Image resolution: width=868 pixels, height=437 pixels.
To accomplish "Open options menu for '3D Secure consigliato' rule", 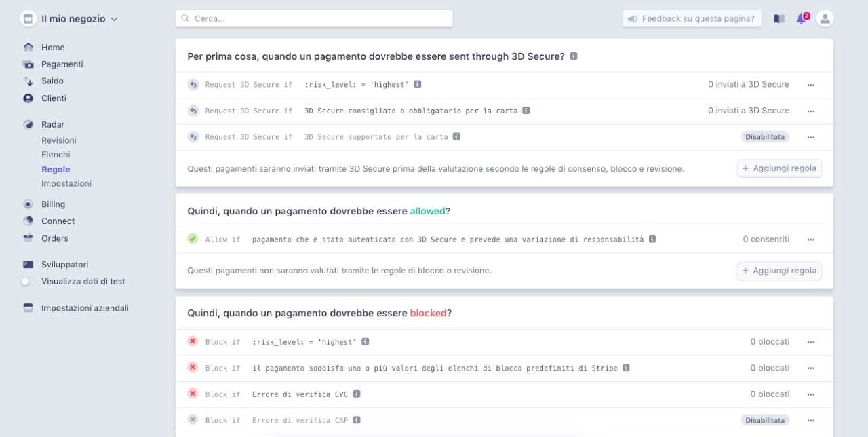I will coord(811,111).
